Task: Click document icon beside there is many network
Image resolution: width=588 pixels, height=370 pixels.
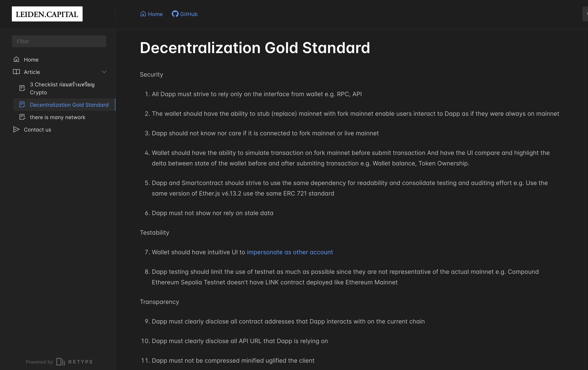Action: [22, 117]
